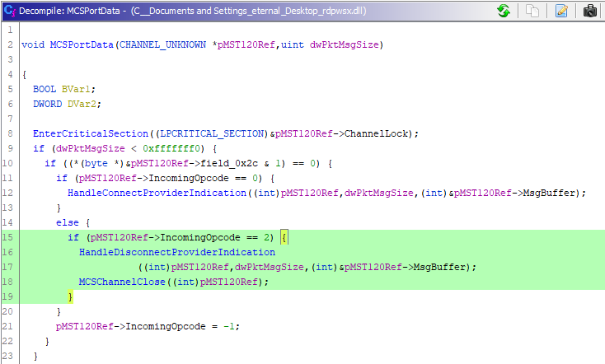605x364 pixels.
Task: Click pMST120Ref parameter in signature
Action: 246,44
